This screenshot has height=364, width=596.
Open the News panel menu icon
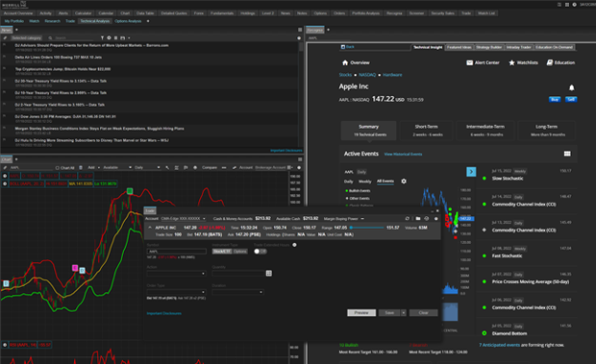click(x=300, y=30)
